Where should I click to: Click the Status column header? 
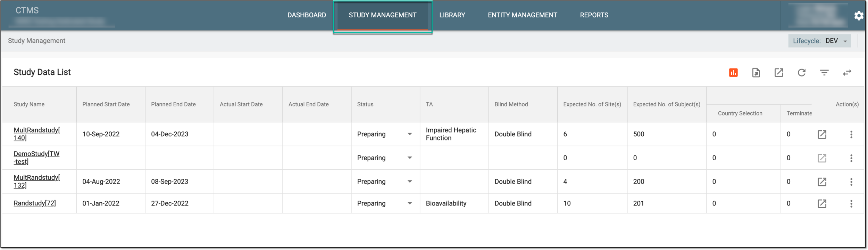(365, 104)
